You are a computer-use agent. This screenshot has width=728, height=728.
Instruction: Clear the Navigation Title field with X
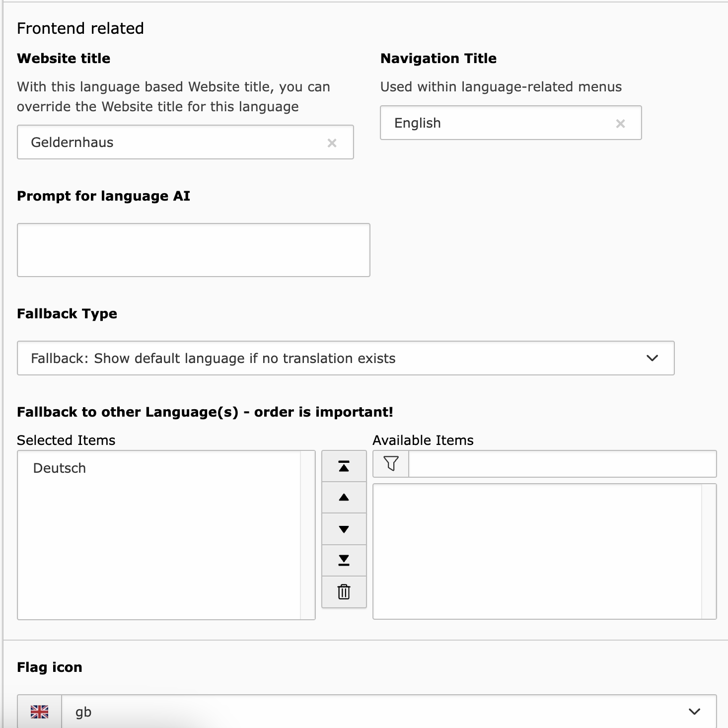pos(620,124)
